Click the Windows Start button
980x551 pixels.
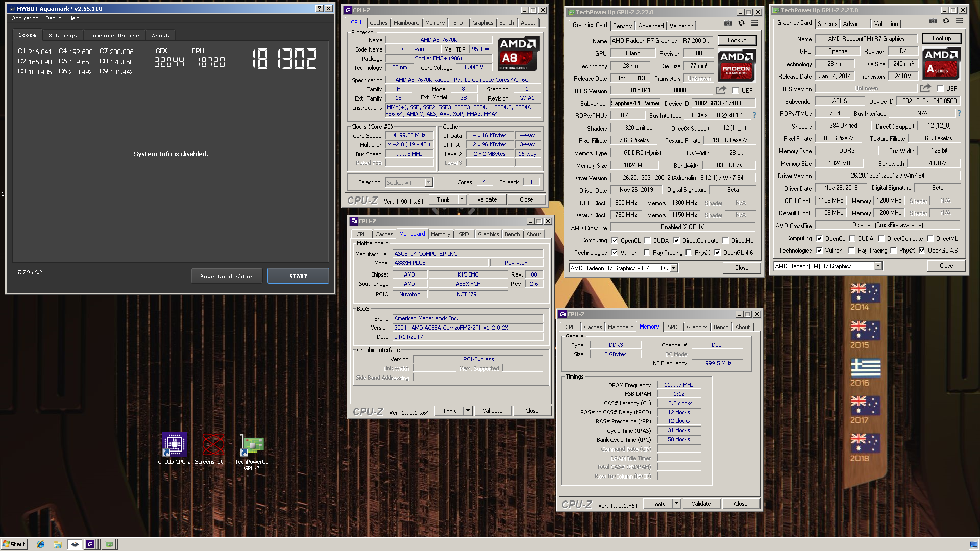coord(14,544)
